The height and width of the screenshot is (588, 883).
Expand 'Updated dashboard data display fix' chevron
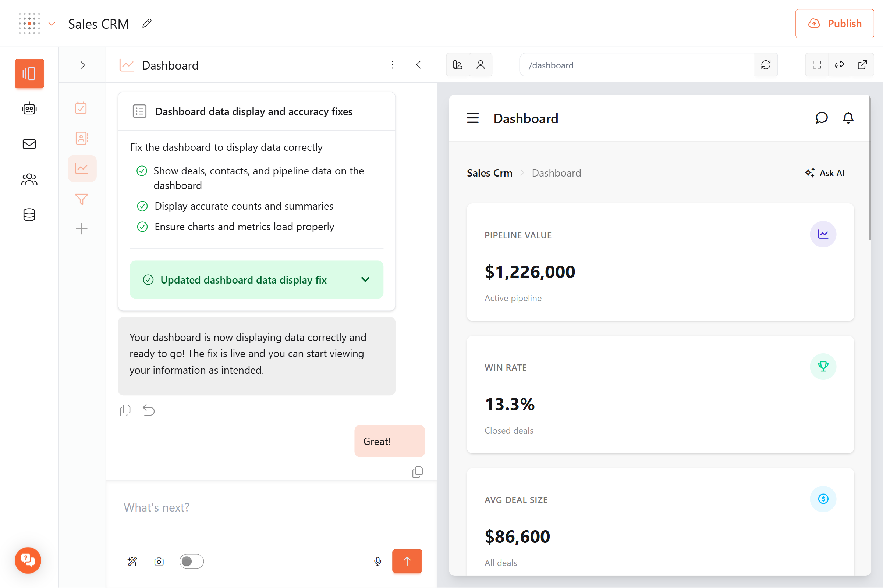[365, 280]
